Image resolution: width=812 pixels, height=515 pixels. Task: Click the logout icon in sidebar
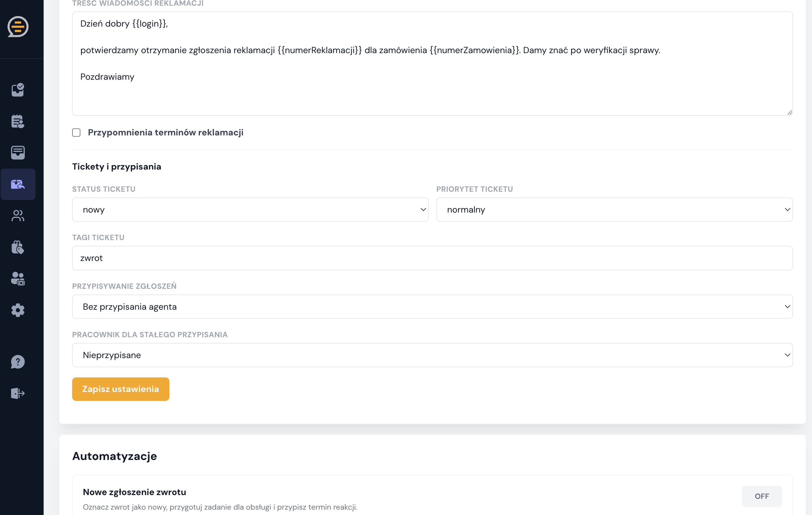click(18, 393)
